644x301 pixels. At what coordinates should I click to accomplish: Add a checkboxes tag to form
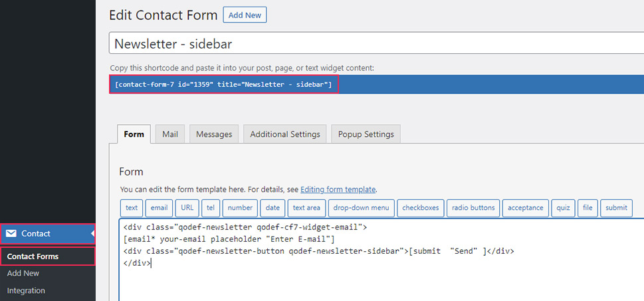(x=420, y=208)
